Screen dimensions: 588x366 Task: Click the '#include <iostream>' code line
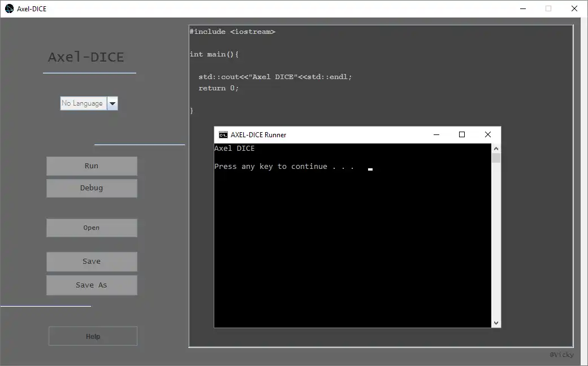[x=232, y=32]
